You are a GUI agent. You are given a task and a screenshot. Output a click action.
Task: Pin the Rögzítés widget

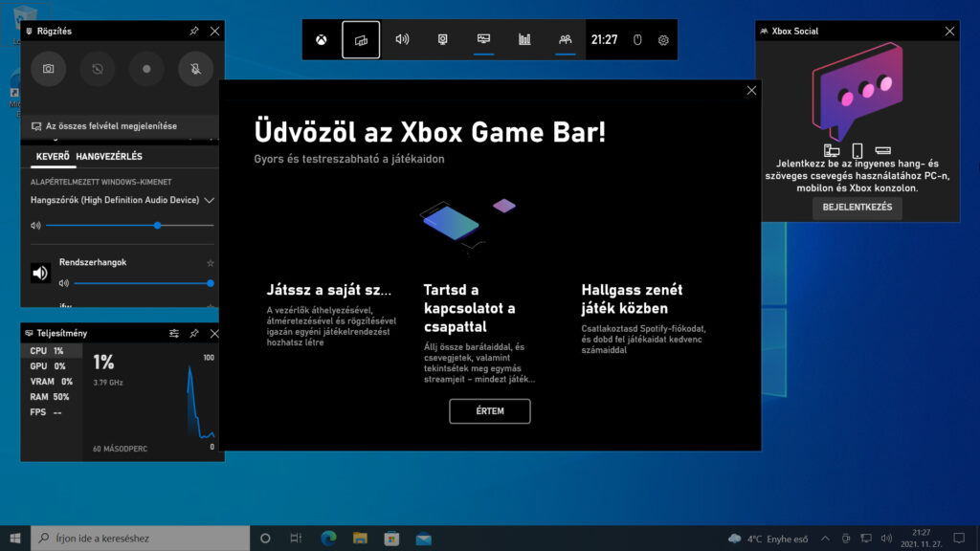pyautogui.click(x=194, y=31)
